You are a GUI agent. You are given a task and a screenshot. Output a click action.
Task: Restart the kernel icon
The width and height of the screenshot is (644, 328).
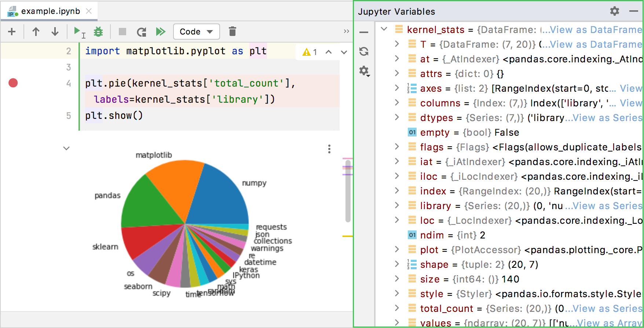click(x=142, y=32)
